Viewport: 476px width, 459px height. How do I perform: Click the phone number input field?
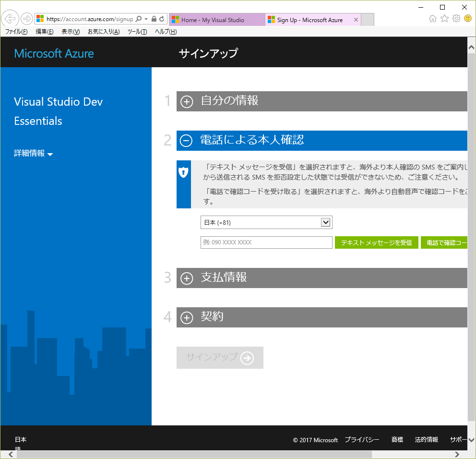coord(266,242)
